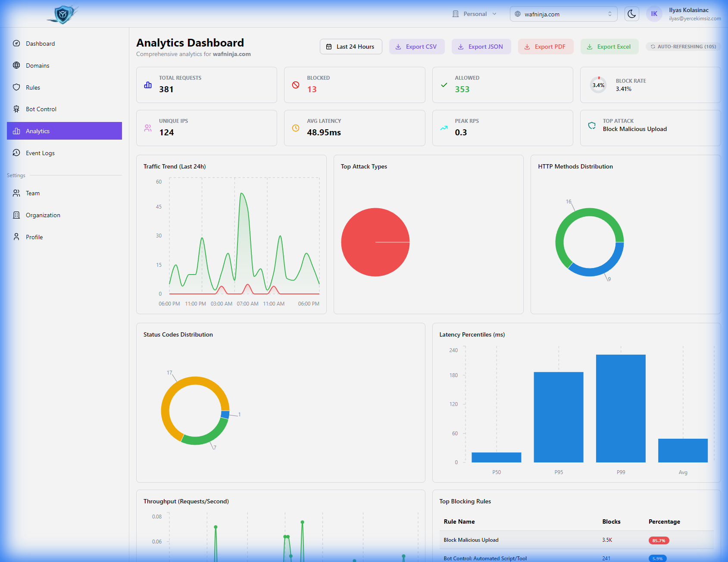
Task: Open Bot Control robot icon
Action: click(x=16, y=109)
